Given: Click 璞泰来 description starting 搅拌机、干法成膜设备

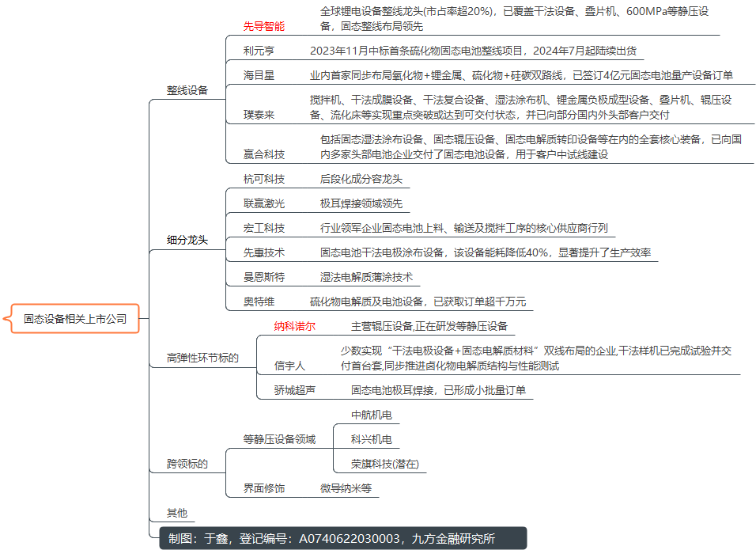Looking at the screenshot, I should pyautogui.click(x=520, y=107).
